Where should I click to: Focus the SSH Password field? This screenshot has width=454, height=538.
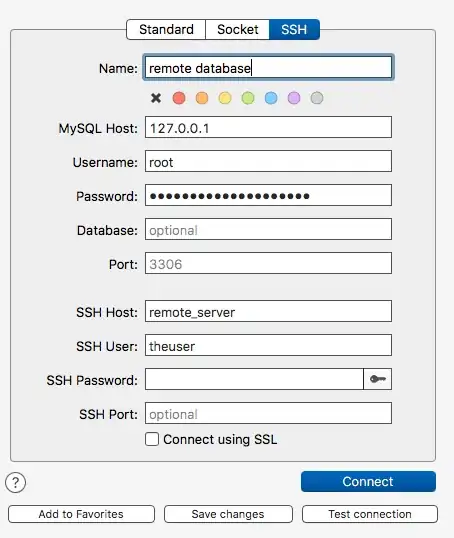[254, 379]
